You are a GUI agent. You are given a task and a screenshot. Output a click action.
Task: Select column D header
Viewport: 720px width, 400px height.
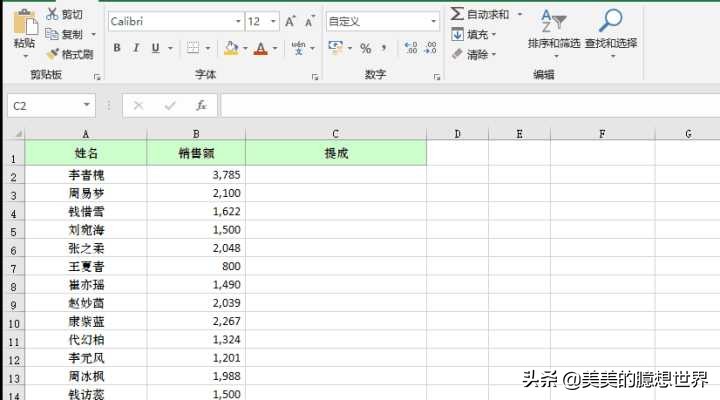pyautogui.click(x=457, y=134)
